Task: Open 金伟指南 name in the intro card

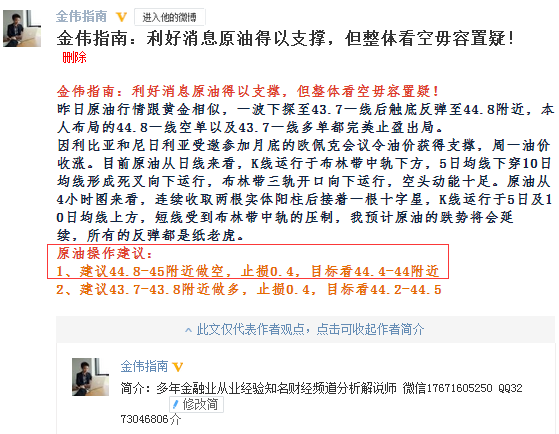Action: point(144,366)
